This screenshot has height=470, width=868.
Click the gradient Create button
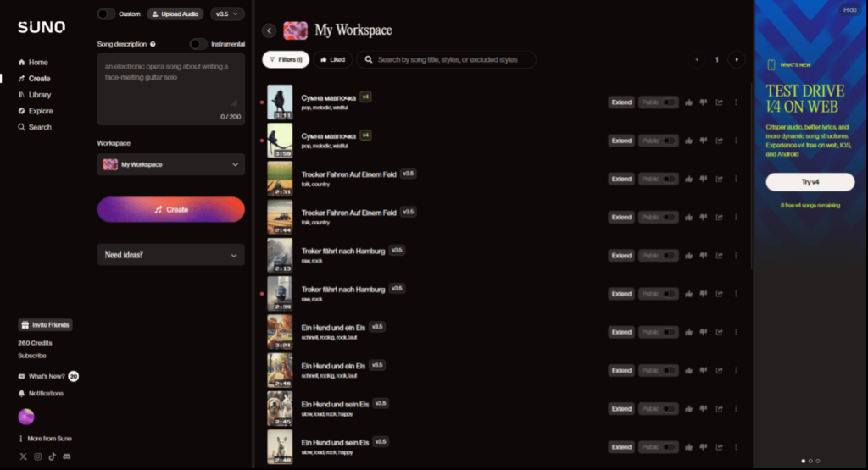(x=171, y=209)
